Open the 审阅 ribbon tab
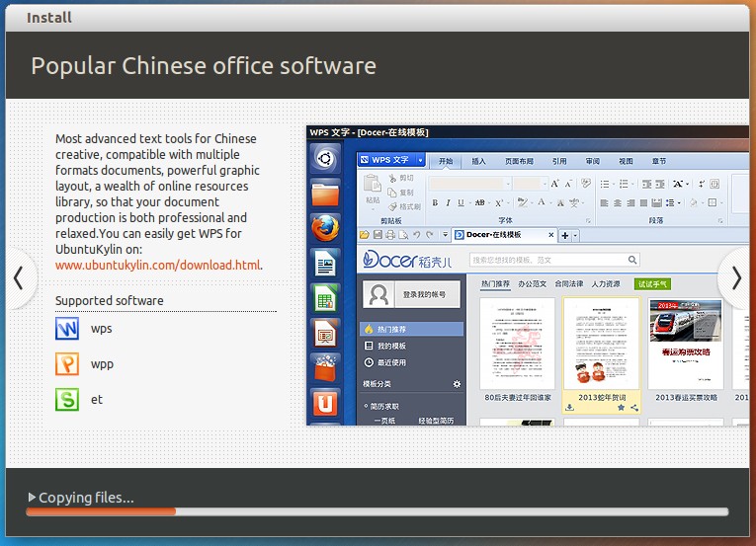Screen dimensions: 756x546 593,161
